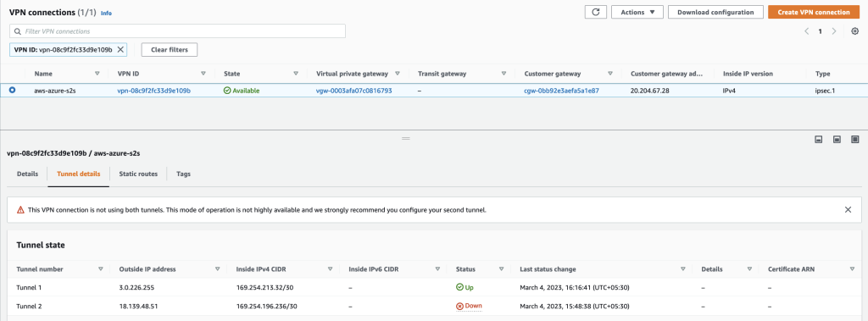Viewport: 868px width, 321px height.
Task: Open the Actions dropdown
Action: coord(637,12)
